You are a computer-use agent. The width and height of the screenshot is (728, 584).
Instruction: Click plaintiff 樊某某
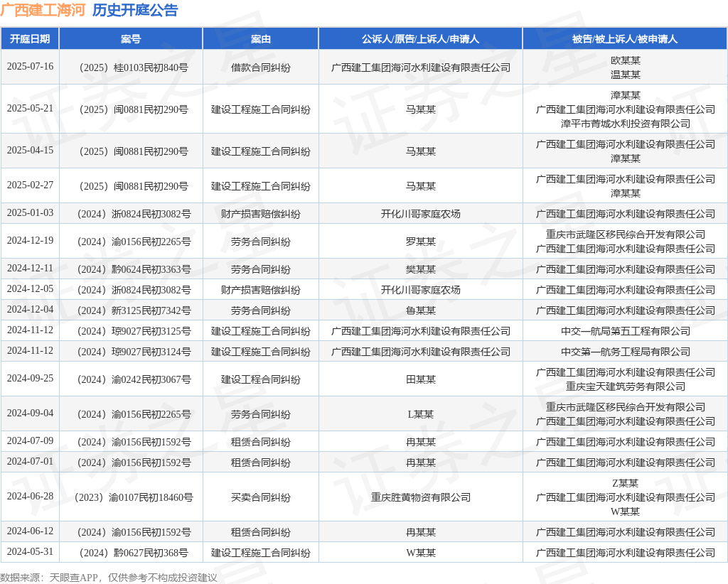(421, 269)
